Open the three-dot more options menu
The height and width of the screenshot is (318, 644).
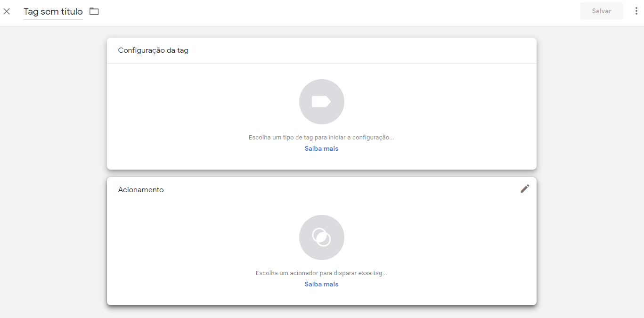coord(636,11)
